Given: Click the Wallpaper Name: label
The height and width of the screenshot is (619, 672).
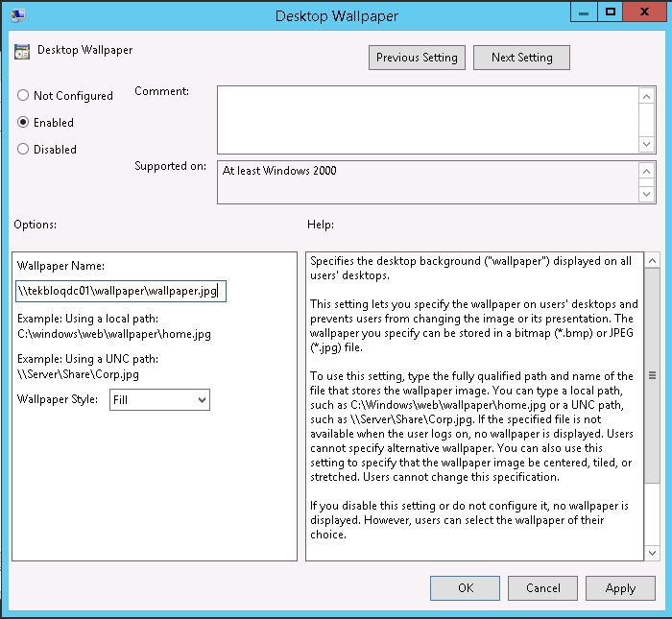Looking at the screenshot, I should click(x=60, y=266).
